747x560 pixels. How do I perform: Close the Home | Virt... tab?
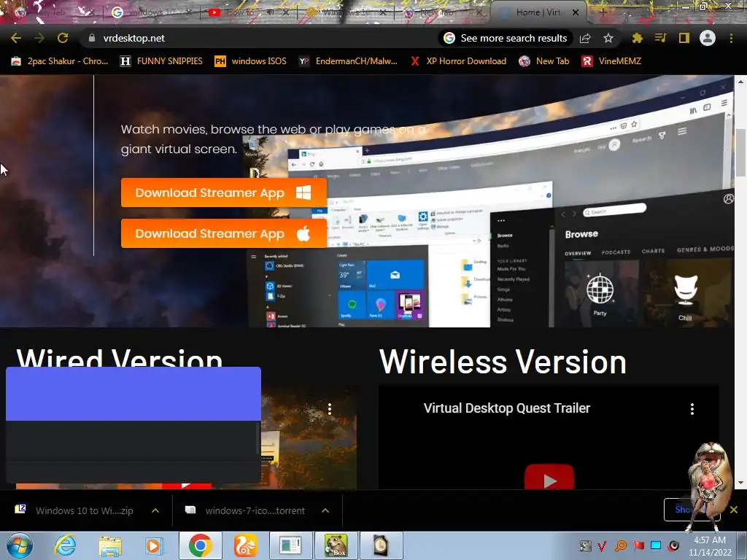pyautogui.click(x=576, y=12)
